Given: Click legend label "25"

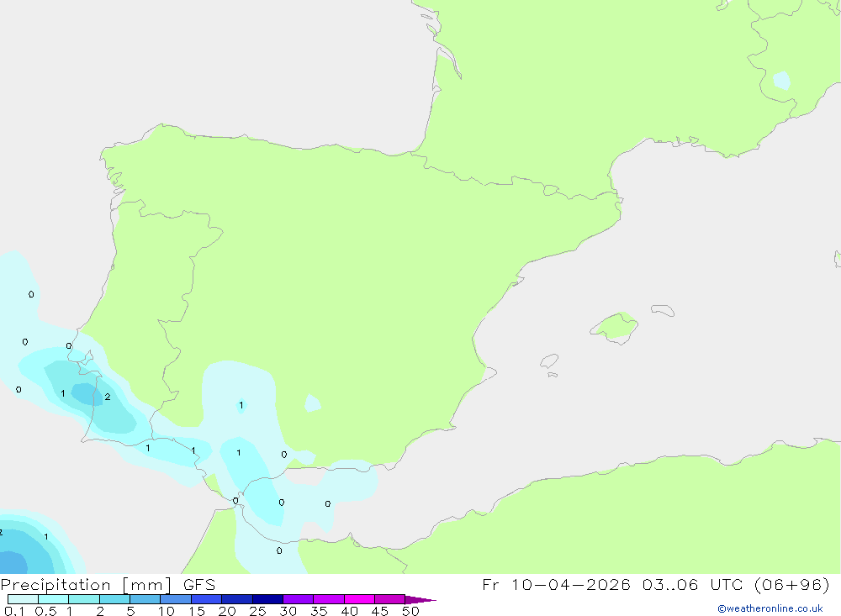Looking at the screenshot, I should 257,611.
